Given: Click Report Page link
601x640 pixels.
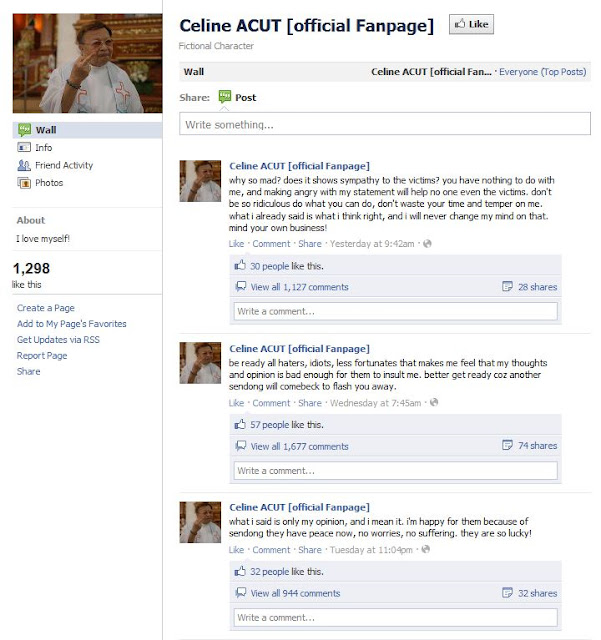Looking at the screenshot, I should click(x=42, y=356).
